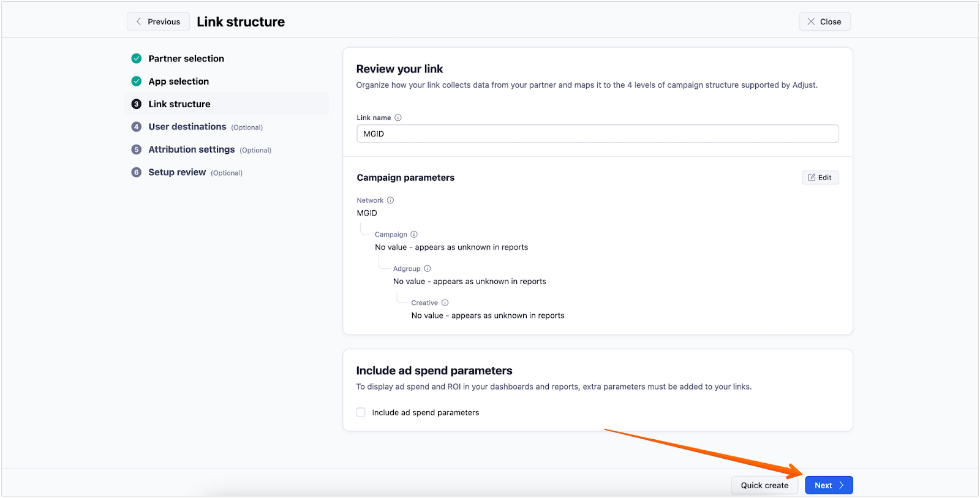Edit the Campaign parameters

[820, 178]
